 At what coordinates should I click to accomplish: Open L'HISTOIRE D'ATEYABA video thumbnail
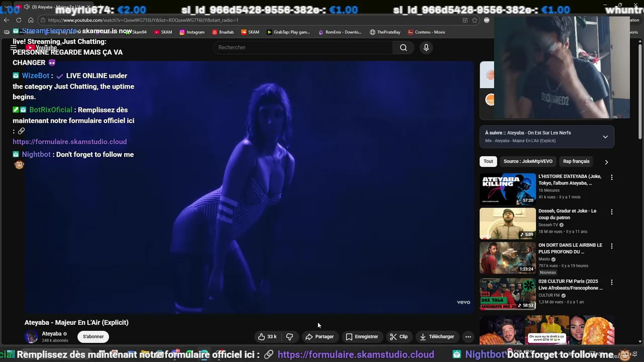[x=508, y=189]
